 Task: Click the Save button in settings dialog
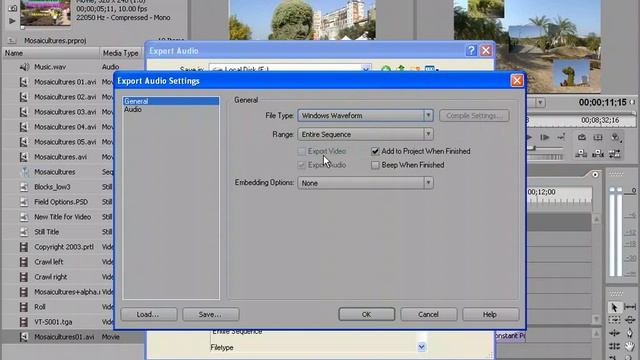click(211, 314)
